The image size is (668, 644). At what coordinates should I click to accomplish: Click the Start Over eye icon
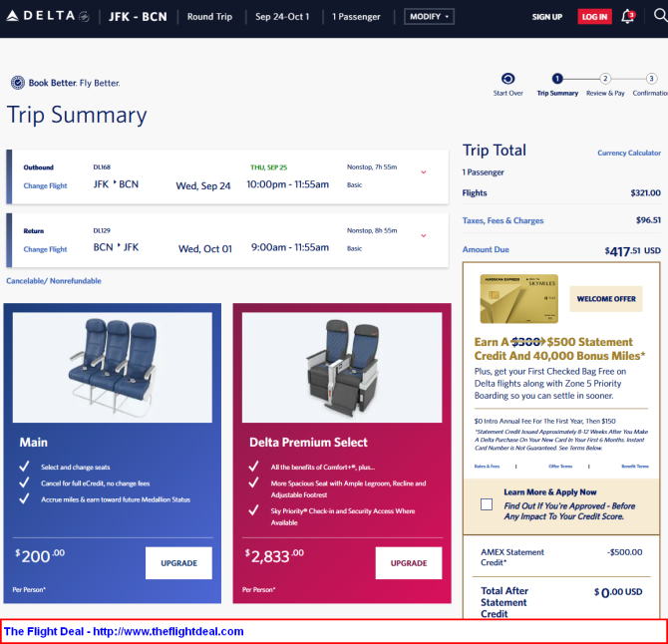pos(507,79)
